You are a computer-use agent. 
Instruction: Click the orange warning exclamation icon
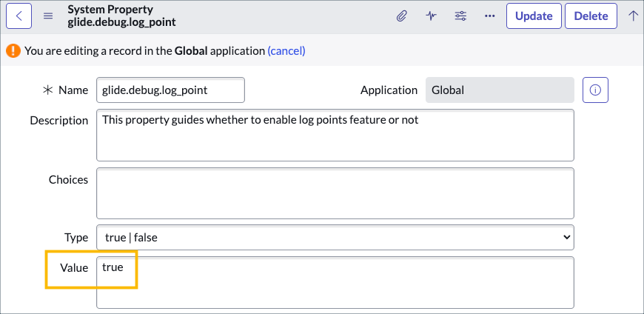click(13, 51)
